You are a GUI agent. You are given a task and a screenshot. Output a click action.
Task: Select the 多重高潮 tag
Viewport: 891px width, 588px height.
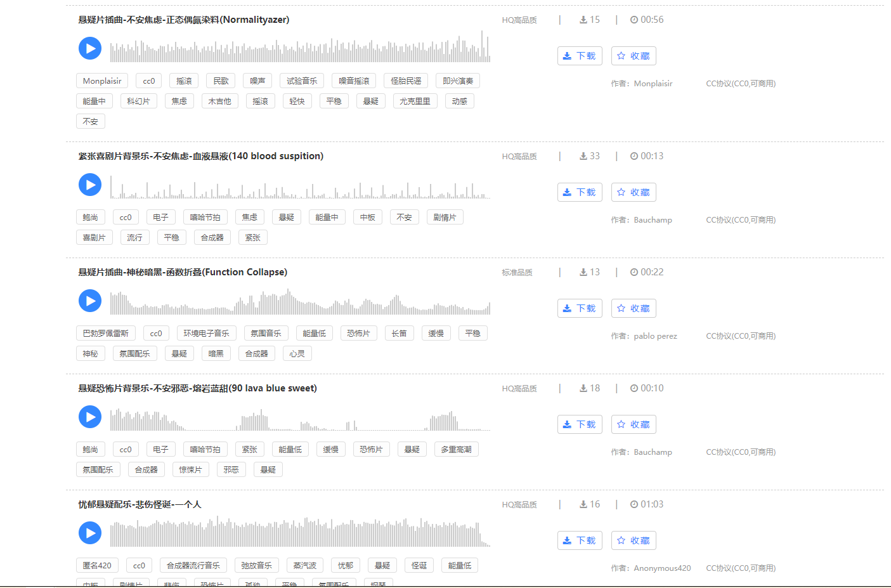pyautogui.click(x=457, y=449)
